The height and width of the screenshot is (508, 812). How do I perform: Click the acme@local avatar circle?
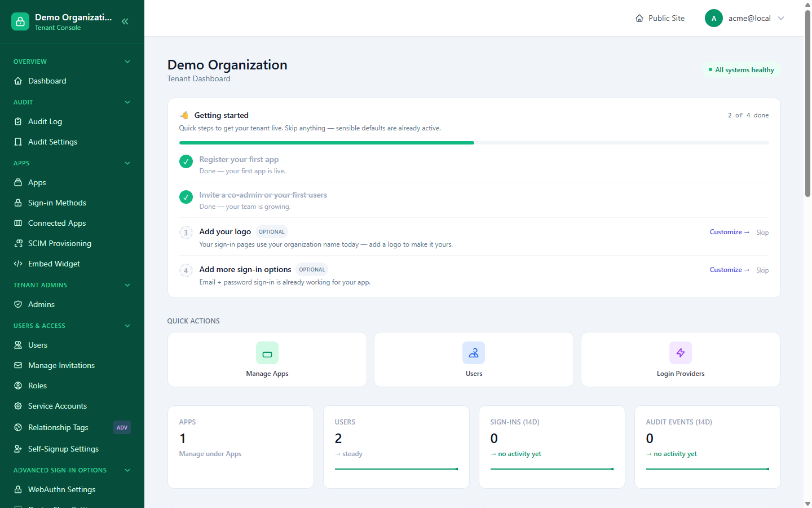[714, 18]
